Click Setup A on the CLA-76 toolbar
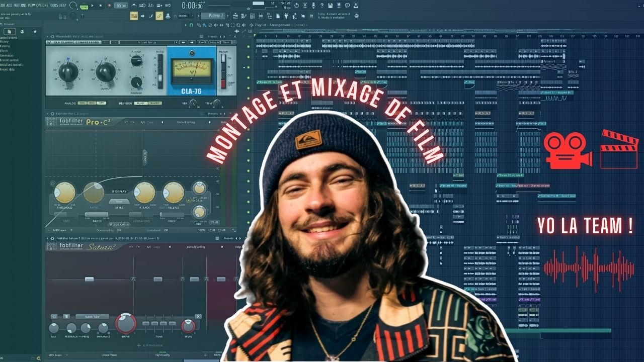Viewport: 644px width, 362px height. point(214,42)
